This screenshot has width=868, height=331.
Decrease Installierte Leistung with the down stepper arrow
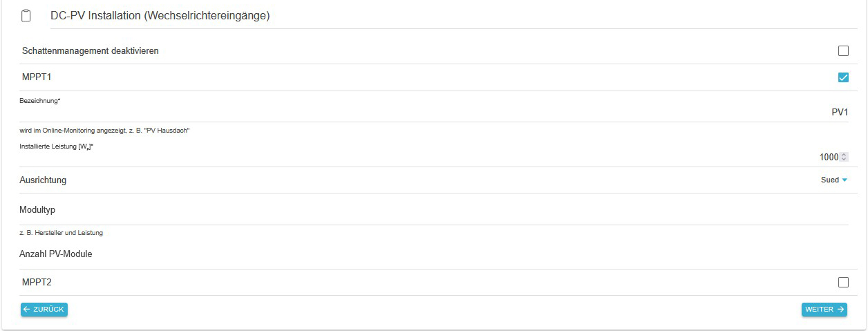tap(844, 159)
